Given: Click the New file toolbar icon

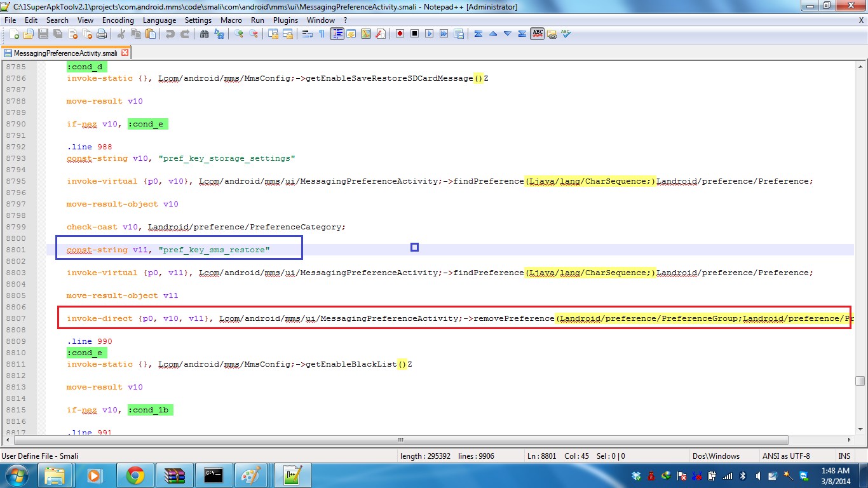Looking at the screenshot, I should coord(14,34).
